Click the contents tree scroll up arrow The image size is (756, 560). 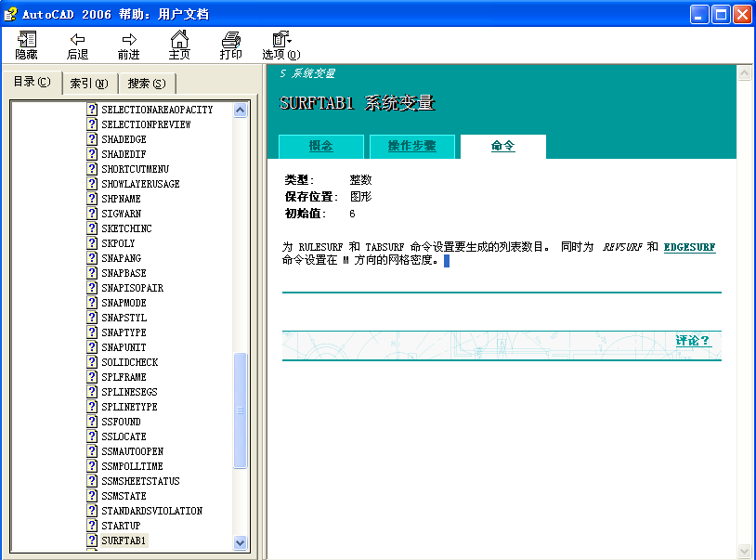(x=241, y=110)
